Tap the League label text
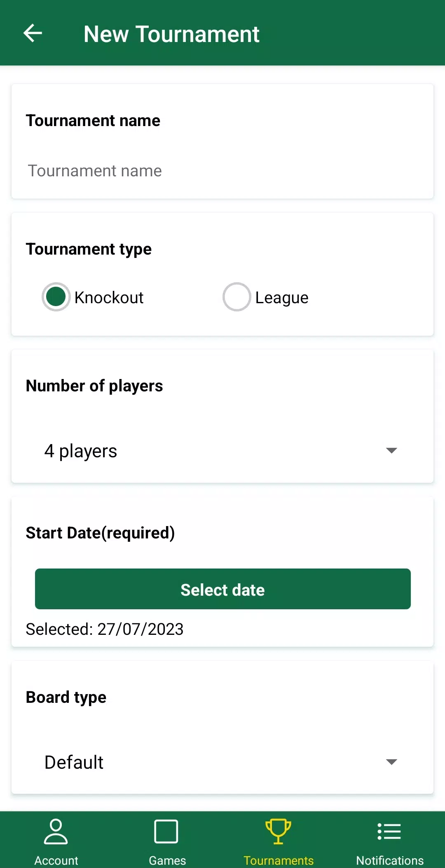The image size is (445, 868). point(282,298)
